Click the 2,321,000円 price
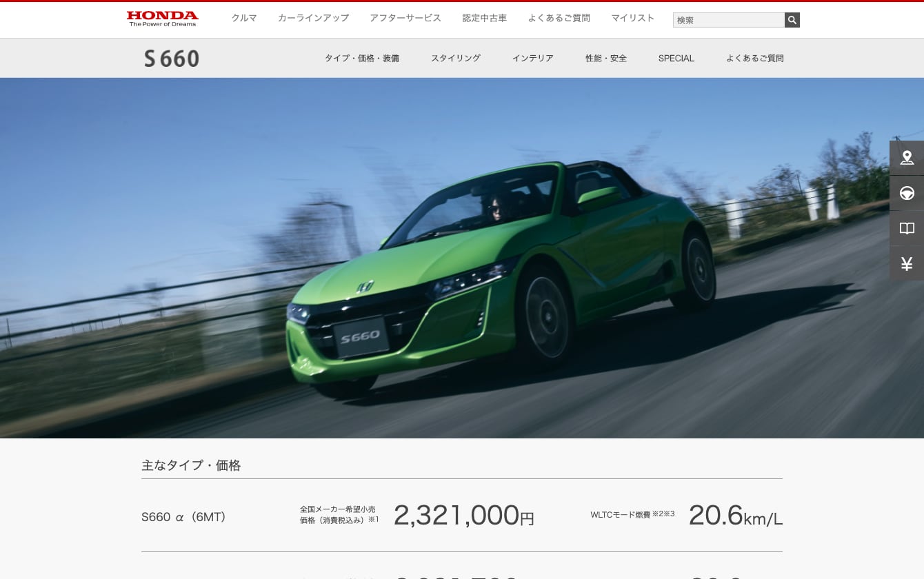This screenshot has width=924, height=579. [464, 516]
